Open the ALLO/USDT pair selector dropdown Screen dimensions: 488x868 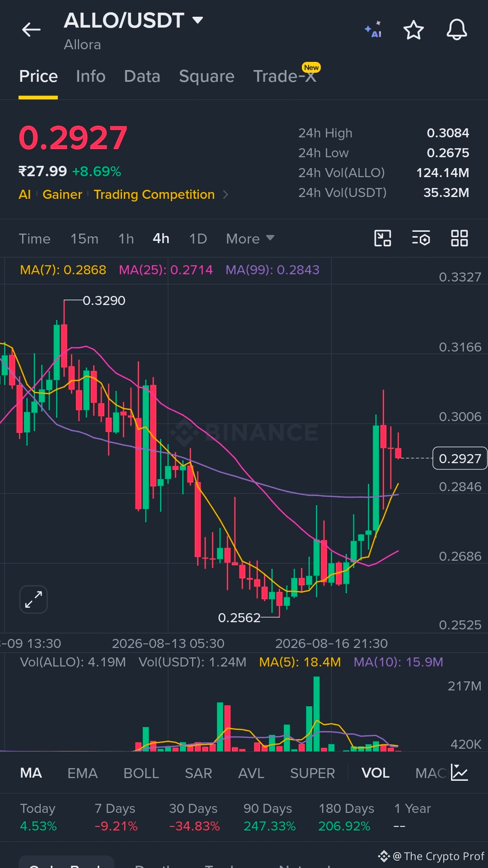(x=133, y=20)
